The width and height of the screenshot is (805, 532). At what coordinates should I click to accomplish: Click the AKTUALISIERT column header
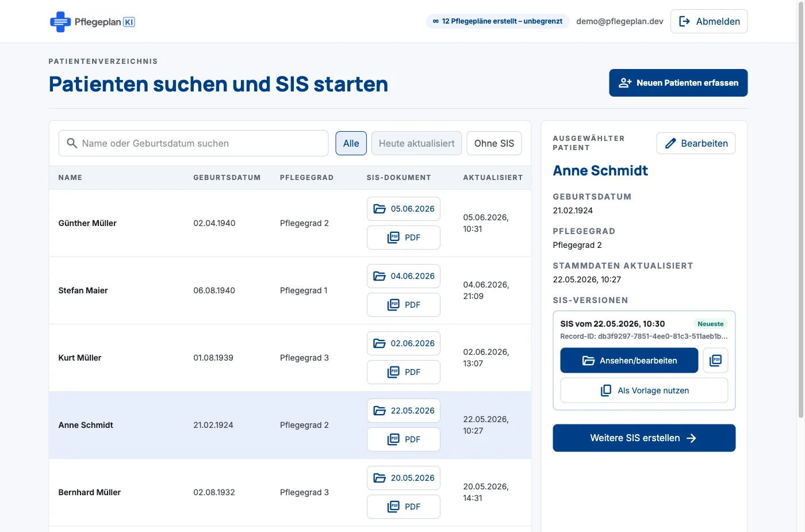click(x=493, y=178)
